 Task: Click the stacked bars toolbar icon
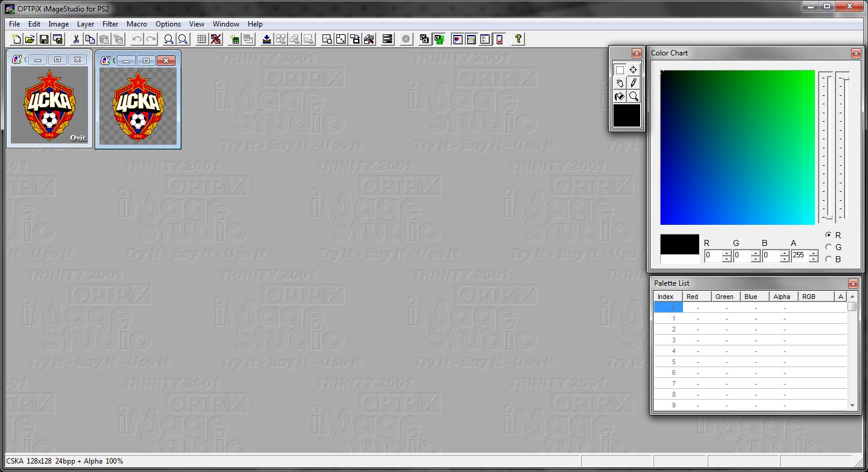(x=388, y=39)
